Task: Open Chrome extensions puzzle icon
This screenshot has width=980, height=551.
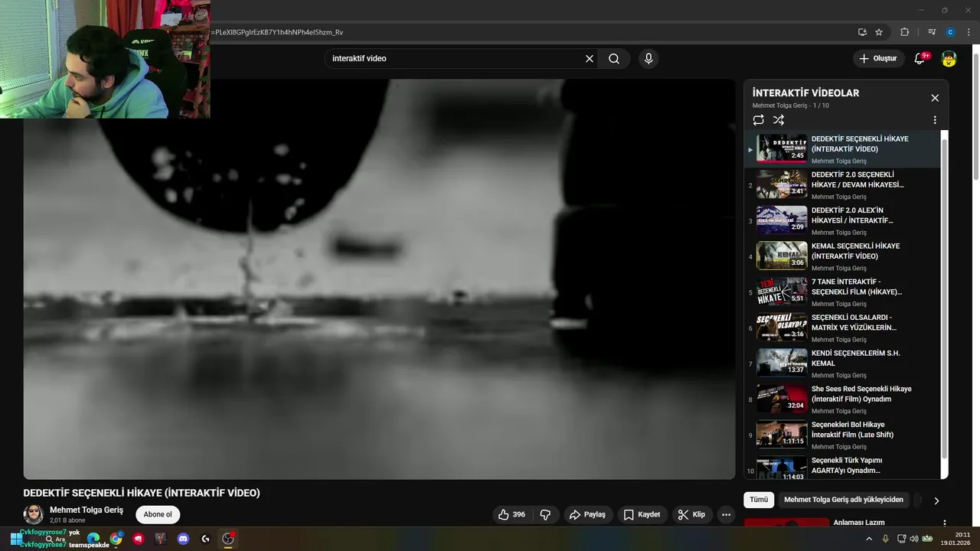Action: (x=904, y=32)
